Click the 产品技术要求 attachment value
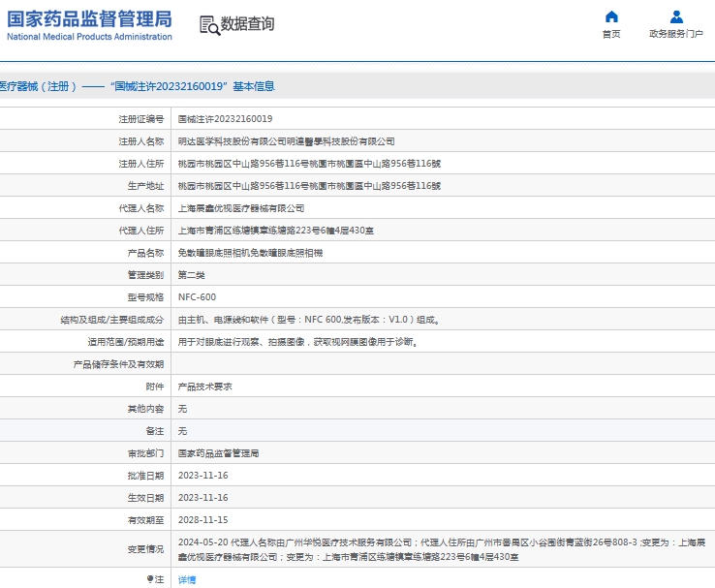 pos(204,387)
